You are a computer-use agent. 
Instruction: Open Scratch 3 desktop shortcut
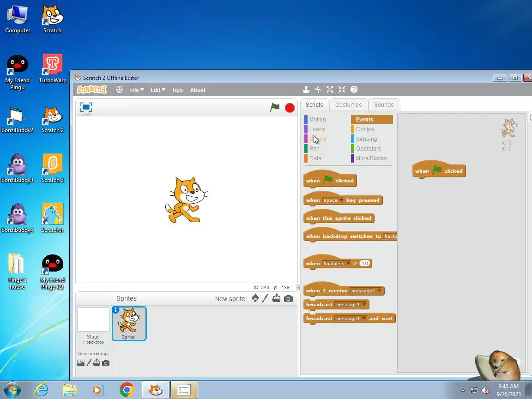(53, 168)
